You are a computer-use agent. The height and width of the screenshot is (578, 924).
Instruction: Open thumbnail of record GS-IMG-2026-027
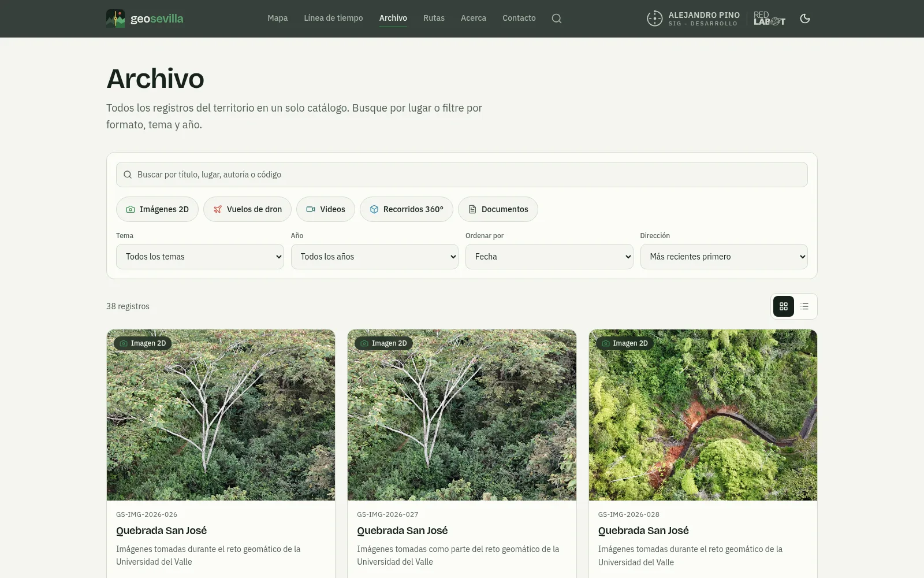click(462, 415)
